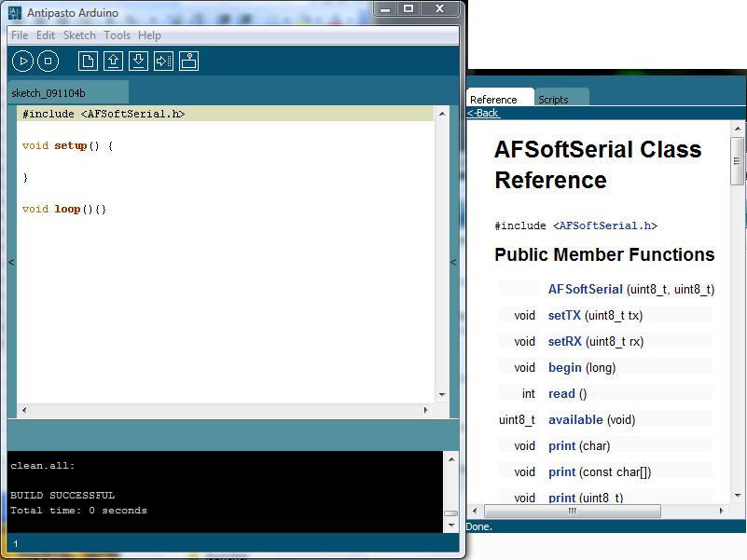Click the Save sketch down-arrow icon
The image size is (747, 560).
coord(138,61)
